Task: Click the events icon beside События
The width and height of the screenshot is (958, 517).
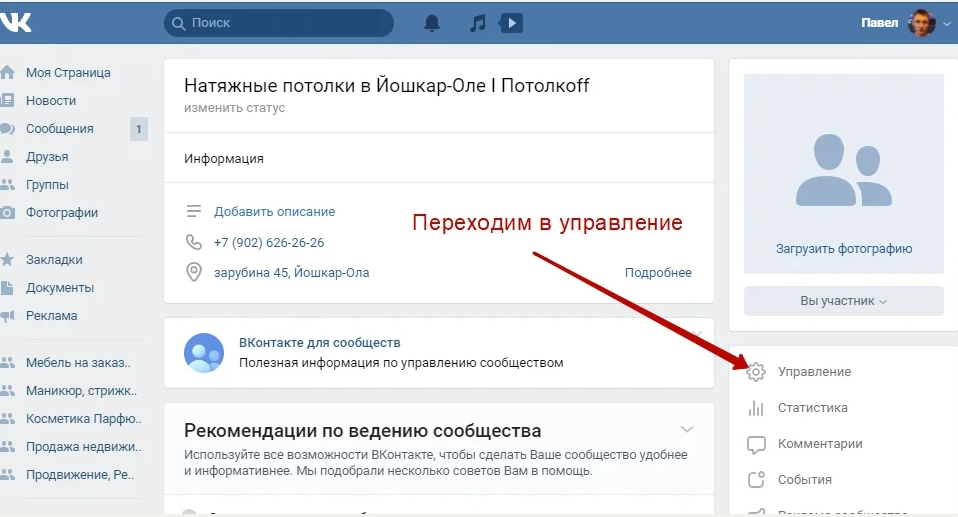Action: point(756,480)
